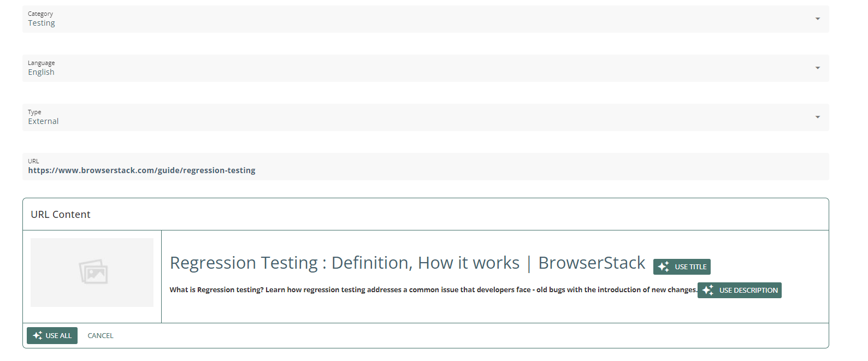868x361 pixels.
Task: Click the small URL label above the link
Action: [x=33, y=161]
